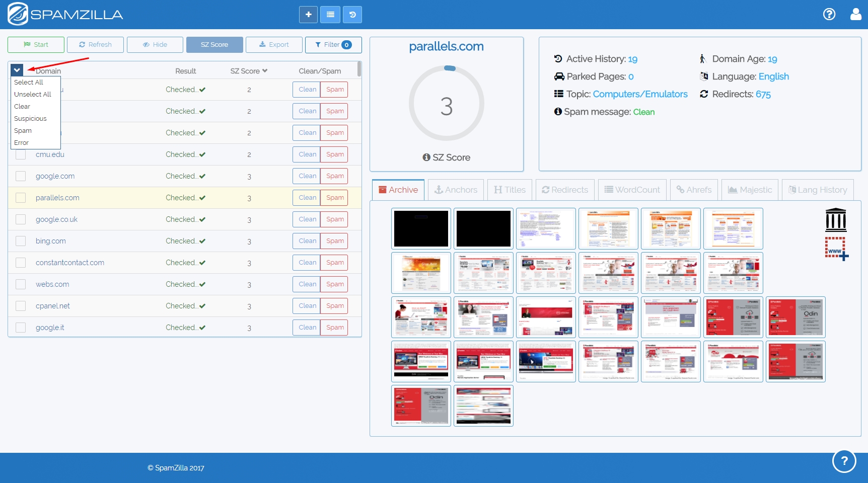Sort by SZ Score column header arrow
The image size is (868, 483).
(265, 71)
